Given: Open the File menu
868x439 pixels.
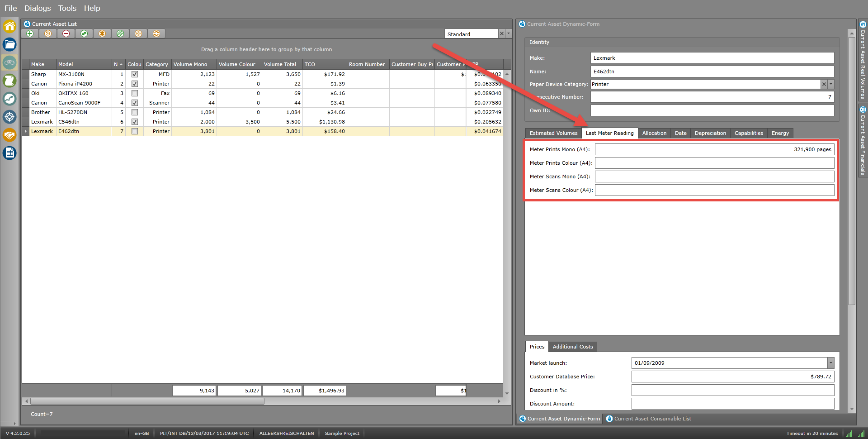Looking at the screenshot, I should pyautogui.click(x=10, y=8).
